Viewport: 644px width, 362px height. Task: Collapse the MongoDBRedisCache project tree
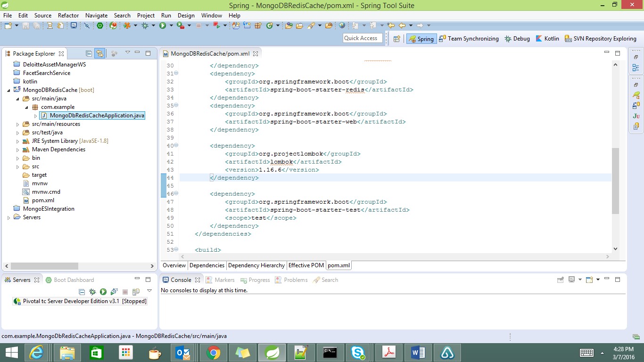tap(9, 90)
